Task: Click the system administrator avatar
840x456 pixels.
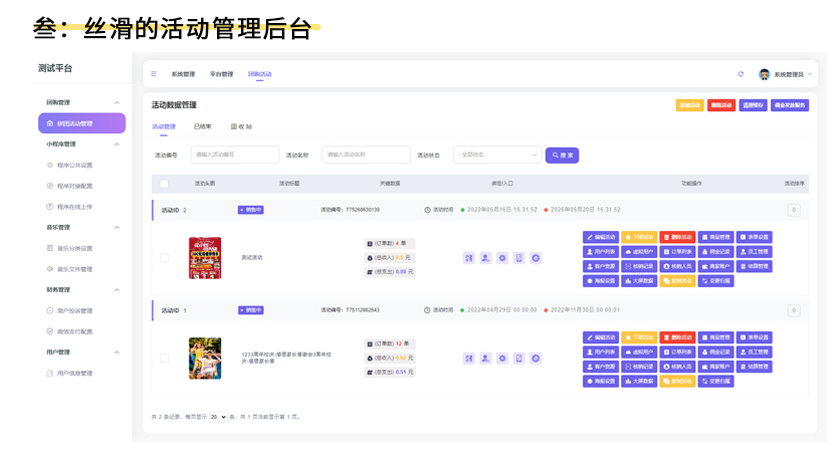Action: (764, 74)
